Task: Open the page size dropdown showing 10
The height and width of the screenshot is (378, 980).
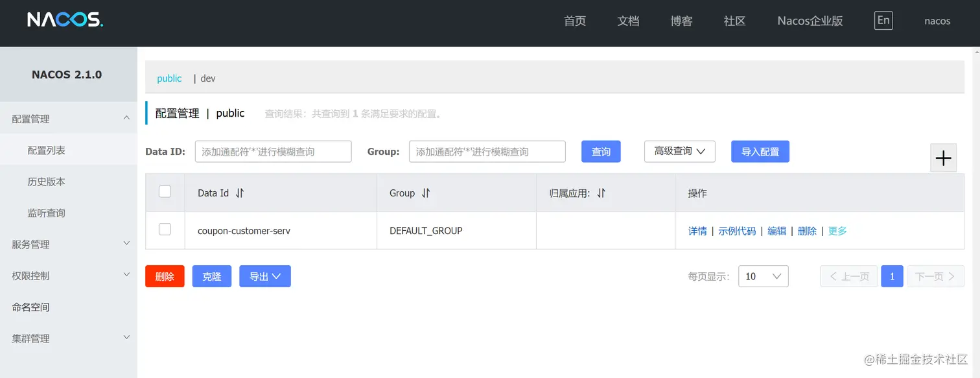Action: (x=763, y=276)
